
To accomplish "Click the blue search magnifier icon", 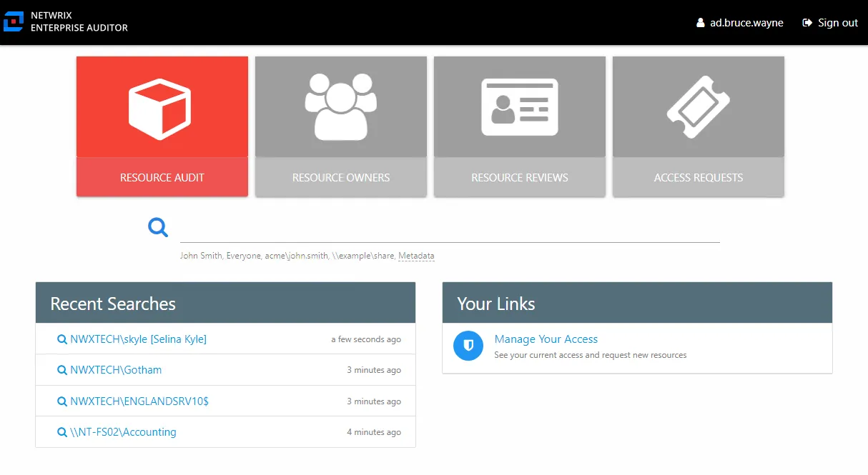I will click(x=158, y=228).
